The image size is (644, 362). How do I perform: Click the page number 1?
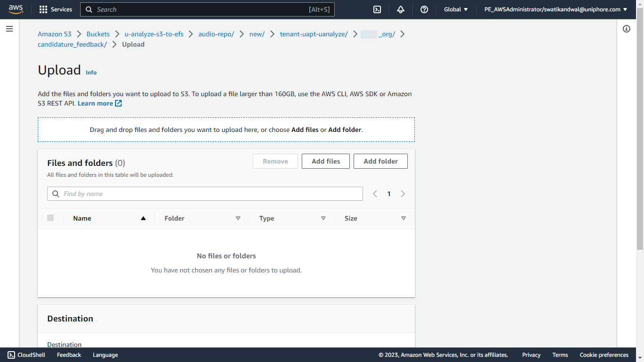click(x=389, y=194)
